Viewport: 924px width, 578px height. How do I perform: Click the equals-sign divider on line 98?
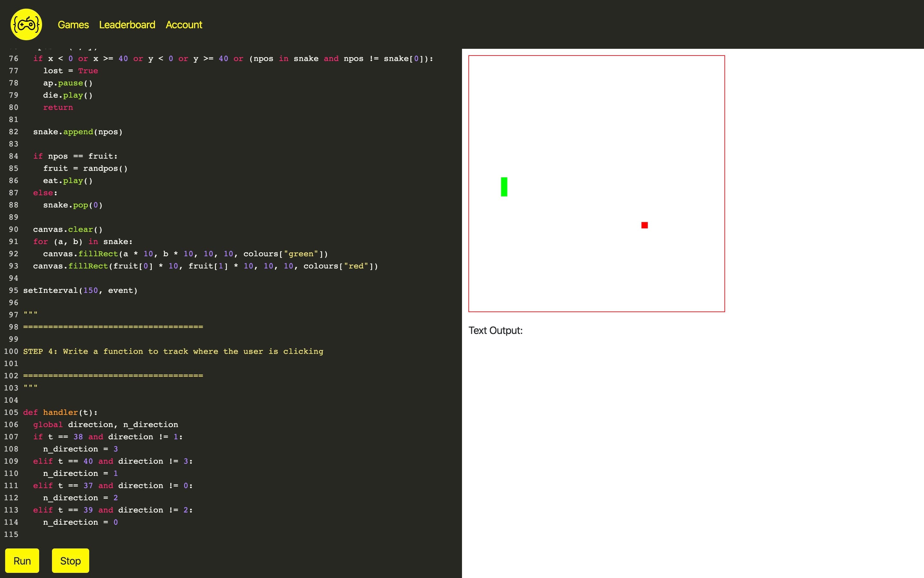pos(113,327)
